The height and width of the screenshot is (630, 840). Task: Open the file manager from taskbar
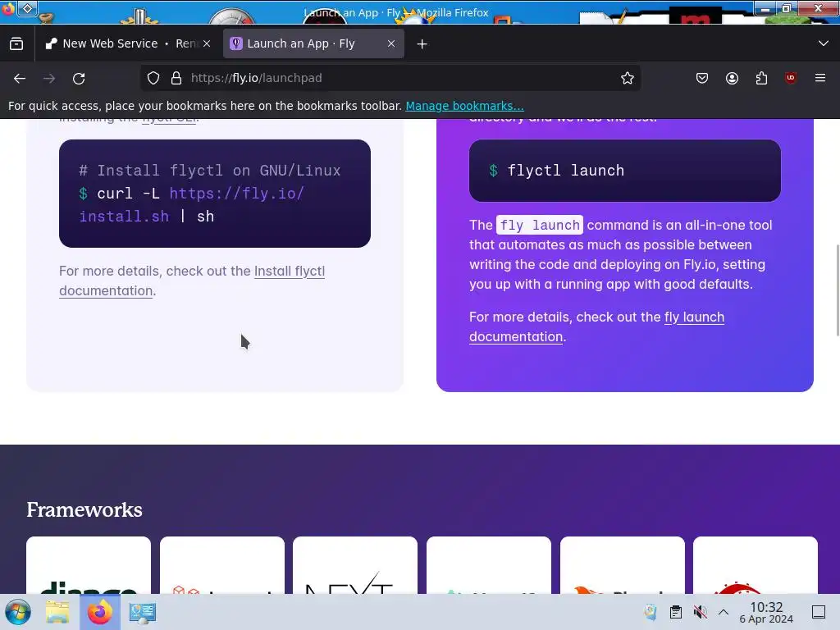pos(57,612)
